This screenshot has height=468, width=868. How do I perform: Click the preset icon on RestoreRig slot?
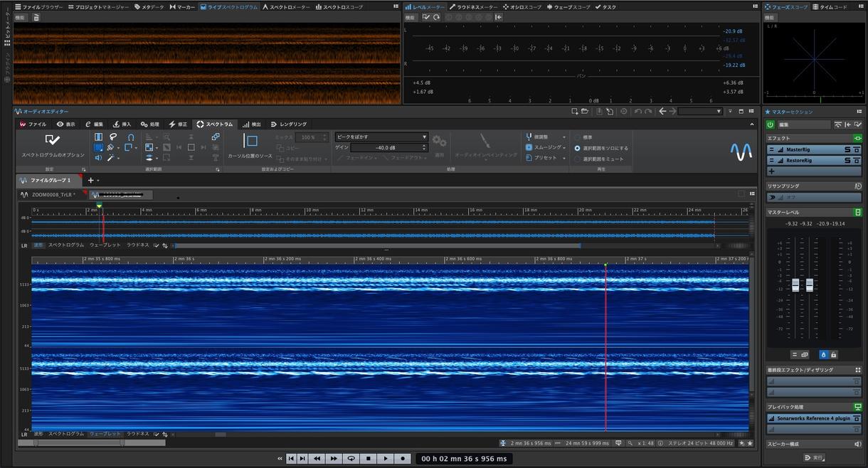click(x=856, y=161)
